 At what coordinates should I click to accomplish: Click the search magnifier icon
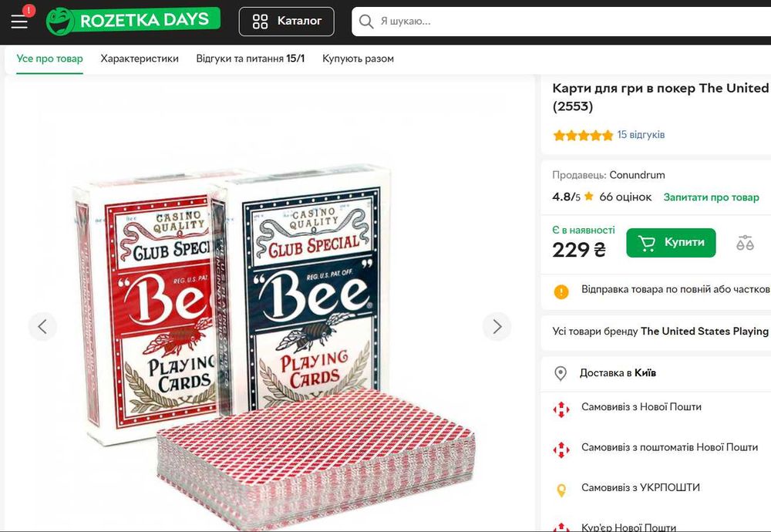coord(367,22)
